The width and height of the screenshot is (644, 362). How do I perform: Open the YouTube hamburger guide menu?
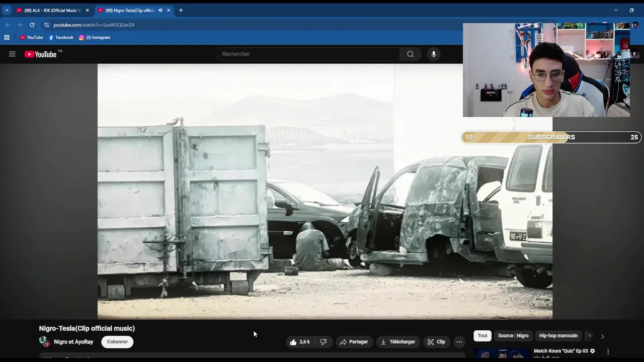pyautogui.click(x=12, y=54)
